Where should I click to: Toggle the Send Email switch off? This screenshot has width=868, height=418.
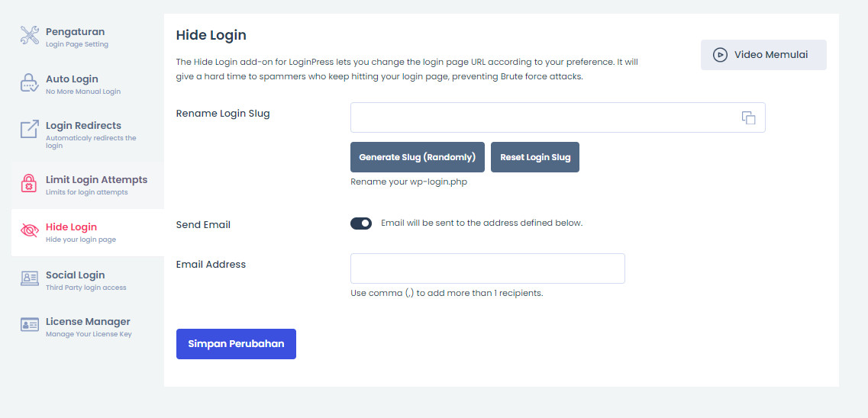tap(361, 223)
